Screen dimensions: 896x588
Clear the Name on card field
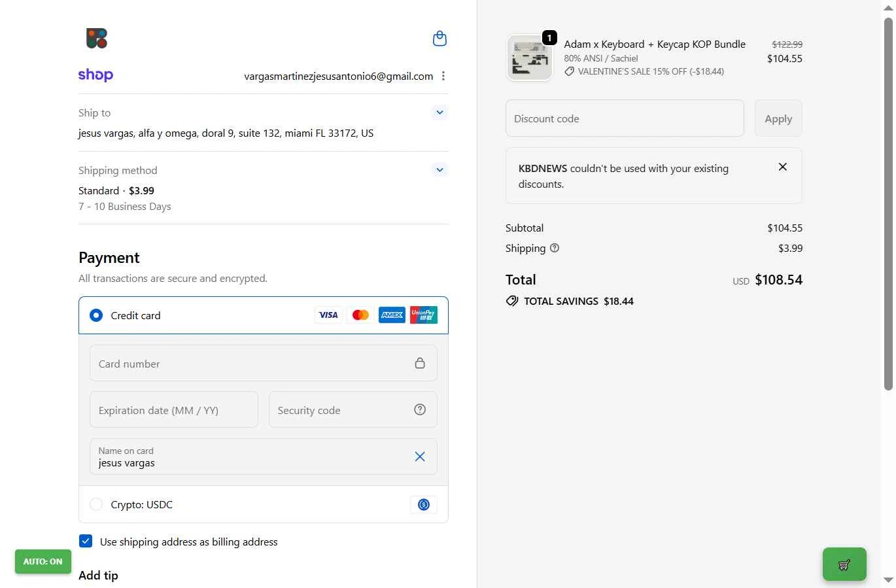[x=420, y=457]
